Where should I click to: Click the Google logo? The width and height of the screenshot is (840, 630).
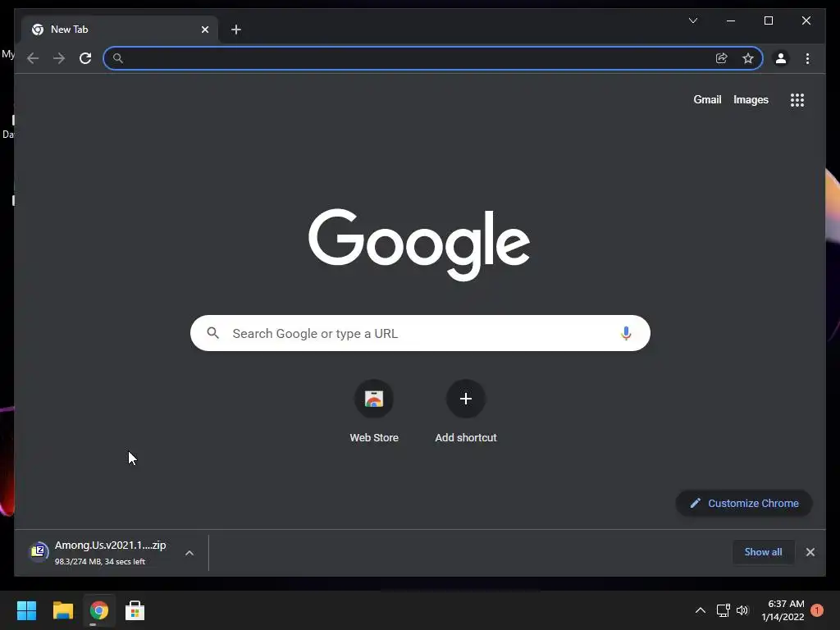(419, 244)
